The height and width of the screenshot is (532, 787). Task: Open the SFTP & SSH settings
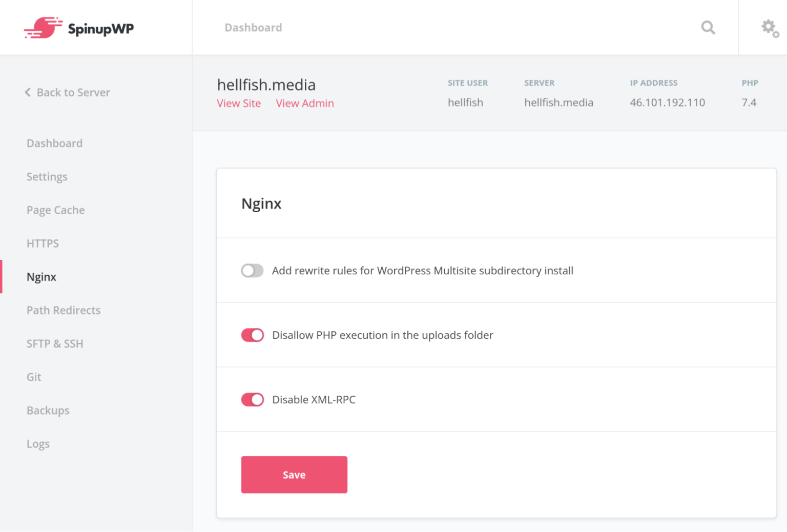point(55,344)
